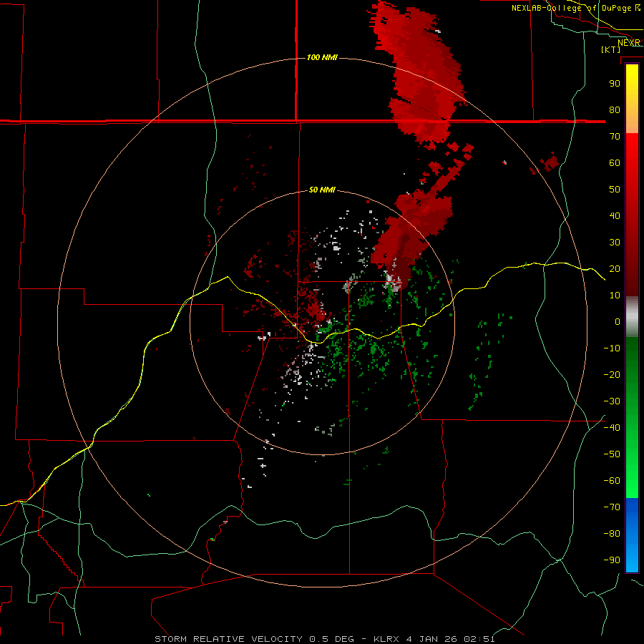Click the -10 value on velocity scale
644x644 pixels.
click(612, 348)
